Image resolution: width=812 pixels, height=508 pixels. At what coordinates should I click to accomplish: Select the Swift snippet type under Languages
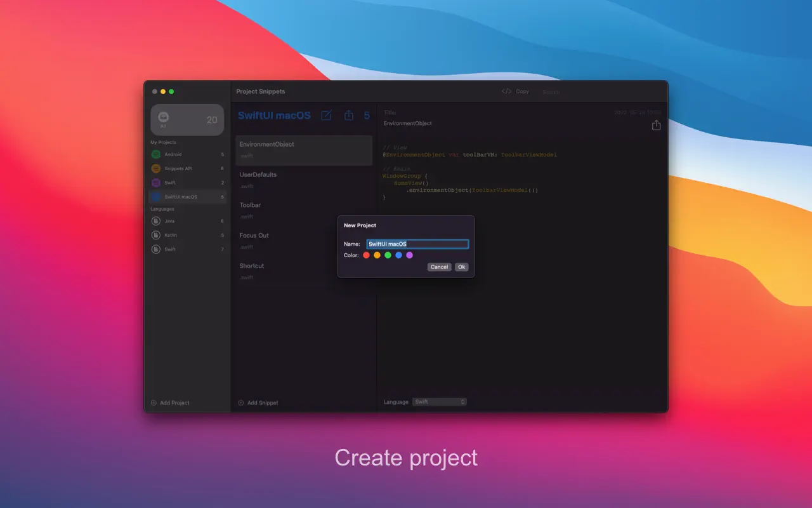click(155, 249)
